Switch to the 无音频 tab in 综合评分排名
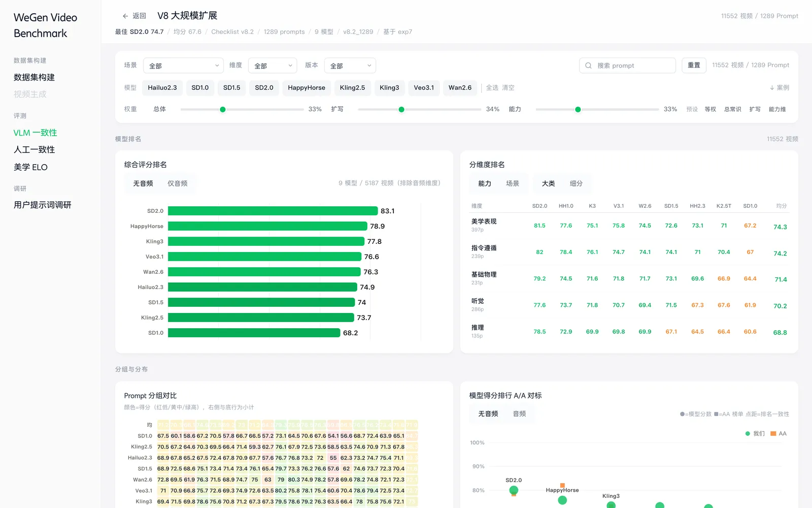The width and height of the screenshot is (812, 508). tap(143, 183)
